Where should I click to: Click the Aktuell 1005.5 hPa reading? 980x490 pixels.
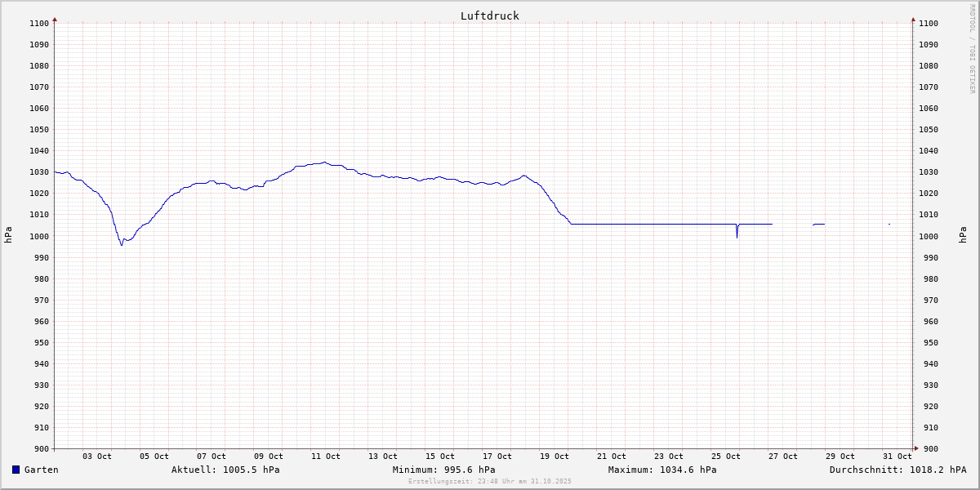tap(225, 470)
